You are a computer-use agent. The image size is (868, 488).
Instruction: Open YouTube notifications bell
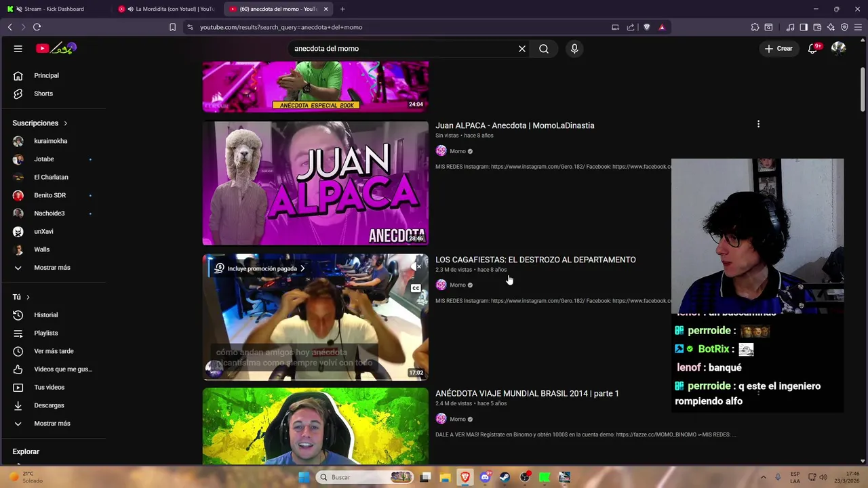click(813, 48)
